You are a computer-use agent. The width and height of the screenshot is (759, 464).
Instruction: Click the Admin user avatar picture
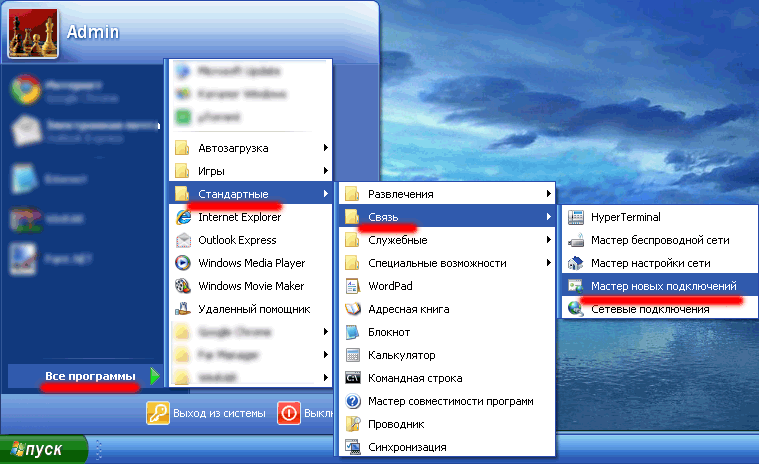point(33,33)
